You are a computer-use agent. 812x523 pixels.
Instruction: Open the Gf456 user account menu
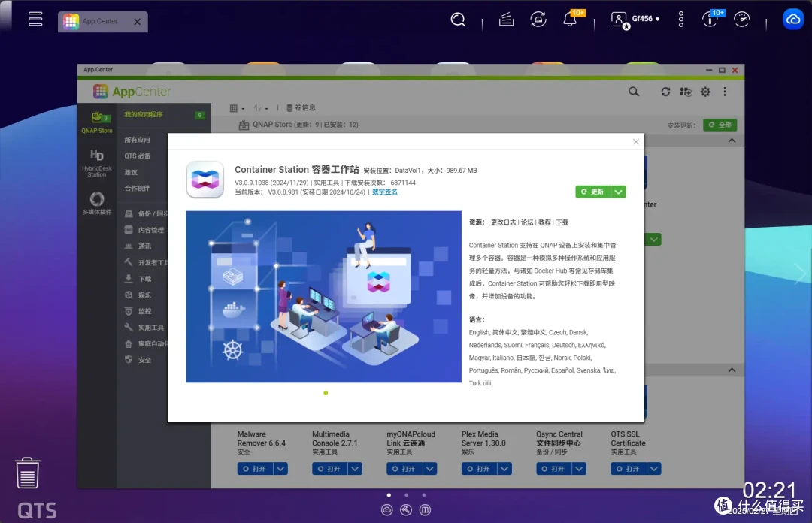(x=636, y=19)
